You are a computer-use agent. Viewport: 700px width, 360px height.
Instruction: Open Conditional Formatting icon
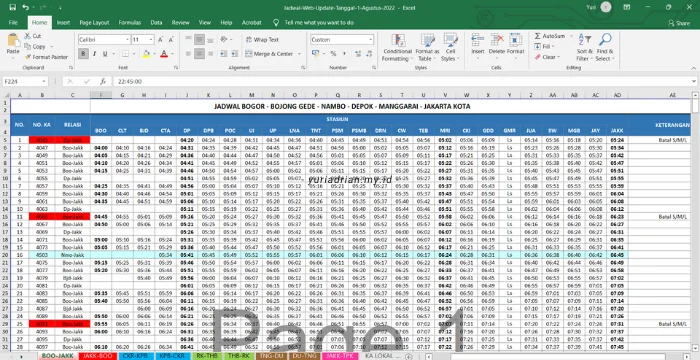(x=398, y=40)
